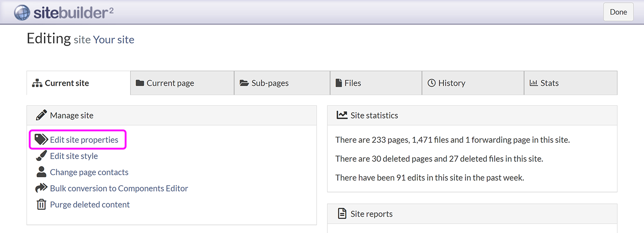Click the paintbrush icon for Edit site style
The image size is (644, 233).
(41, 156)
